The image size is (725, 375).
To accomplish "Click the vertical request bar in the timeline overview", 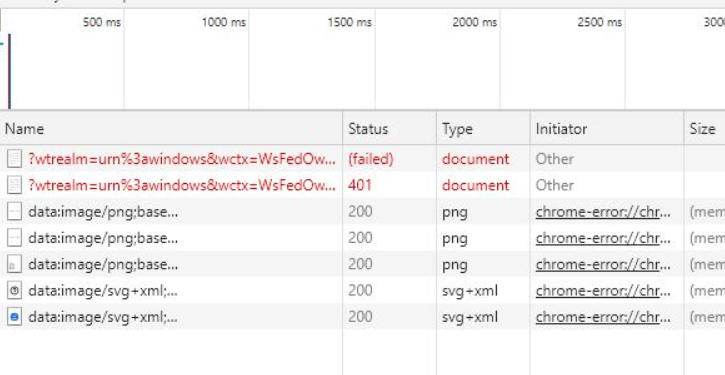I will click(9, 71).
